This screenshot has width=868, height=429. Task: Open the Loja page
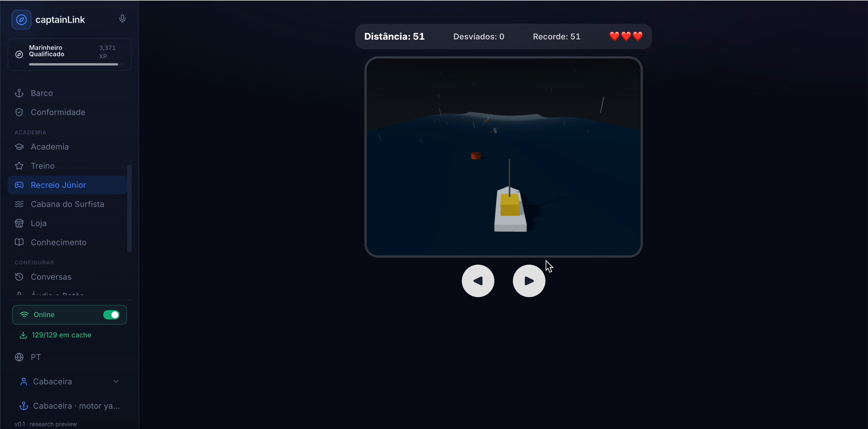67,223
